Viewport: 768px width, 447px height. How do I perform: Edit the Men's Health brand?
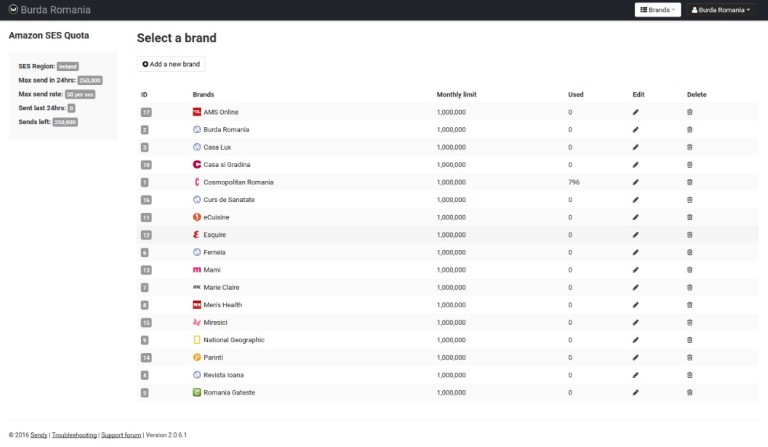[x=635, y=305]
